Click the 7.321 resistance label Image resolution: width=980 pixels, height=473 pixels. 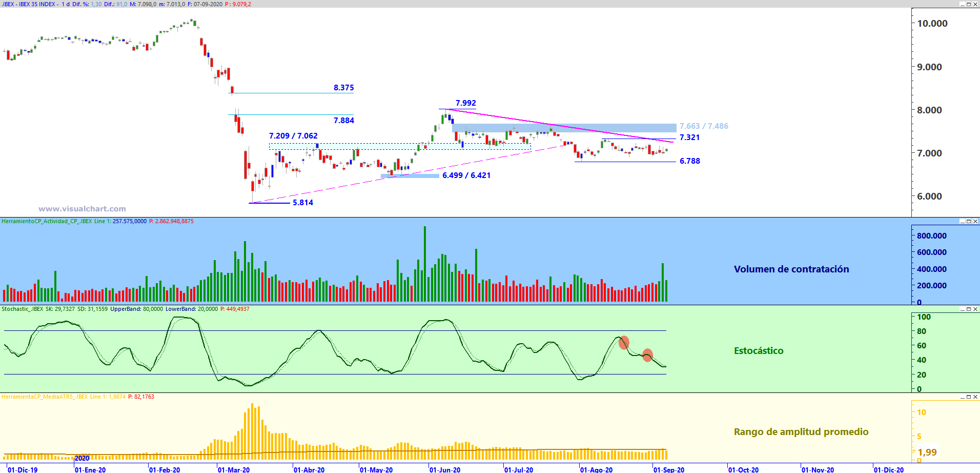(690, 137)
